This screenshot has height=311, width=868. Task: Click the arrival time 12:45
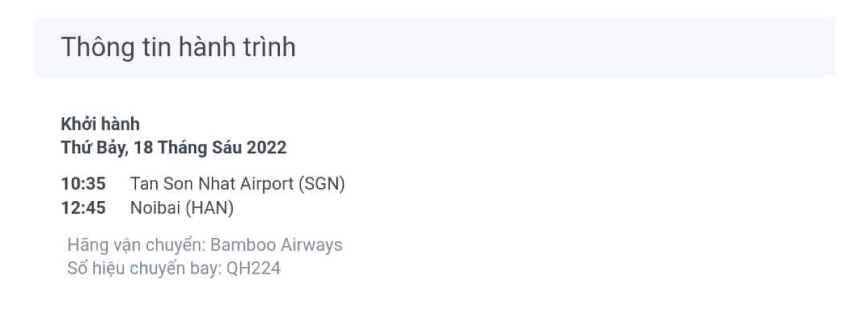point(84,208)
